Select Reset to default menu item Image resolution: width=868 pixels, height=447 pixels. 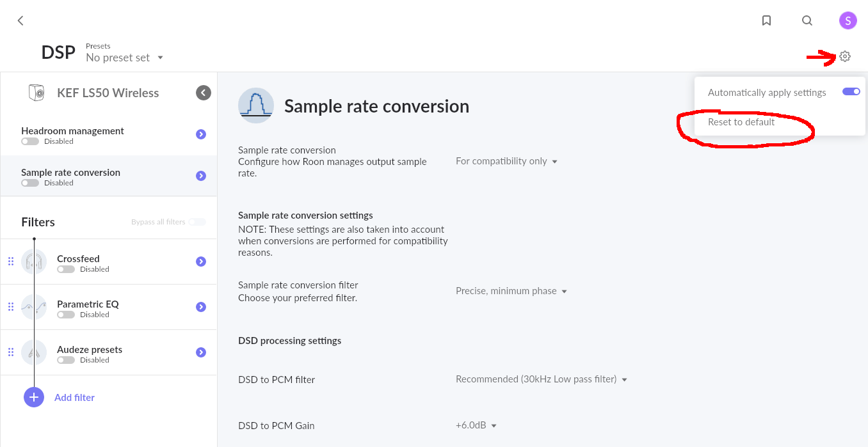point(741,122)
